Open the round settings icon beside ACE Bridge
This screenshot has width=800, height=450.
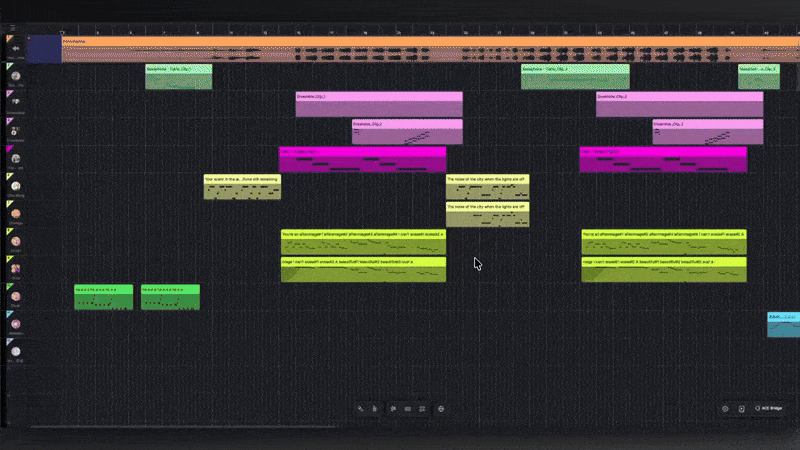coord(725,408)
